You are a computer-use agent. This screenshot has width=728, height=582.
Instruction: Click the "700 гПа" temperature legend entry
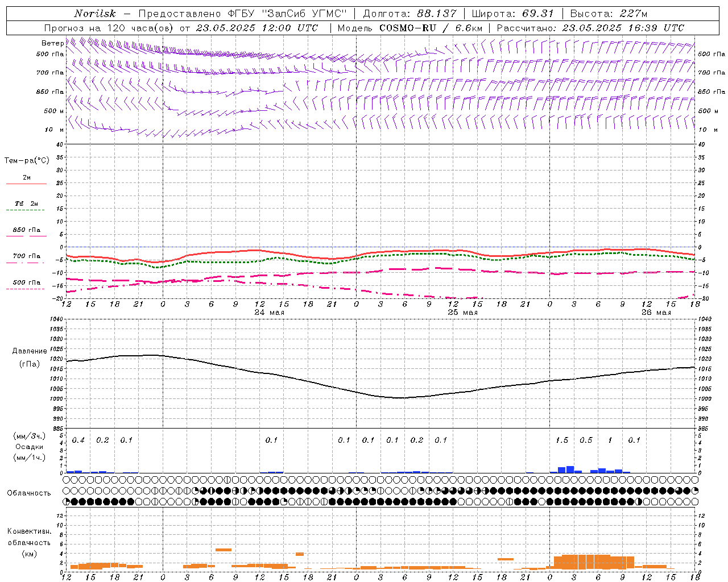[27, 256]
